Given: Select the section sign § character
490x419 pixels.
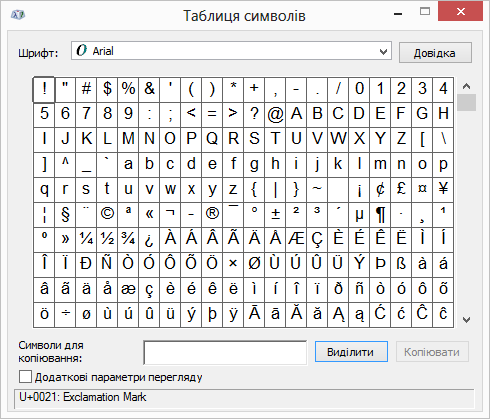Looking at the screenshot, I should click(x=65, y=213).
